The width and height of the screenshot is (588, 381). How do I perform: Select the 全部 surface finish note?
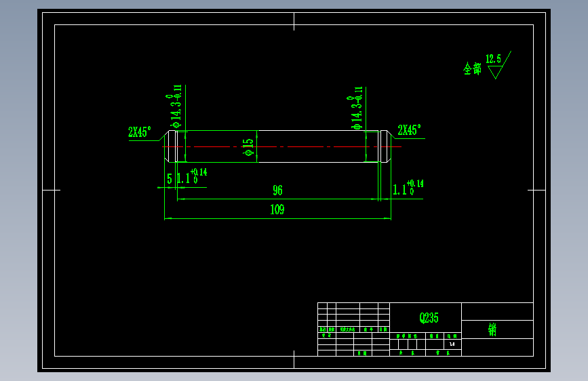click(x=472, y=68)
